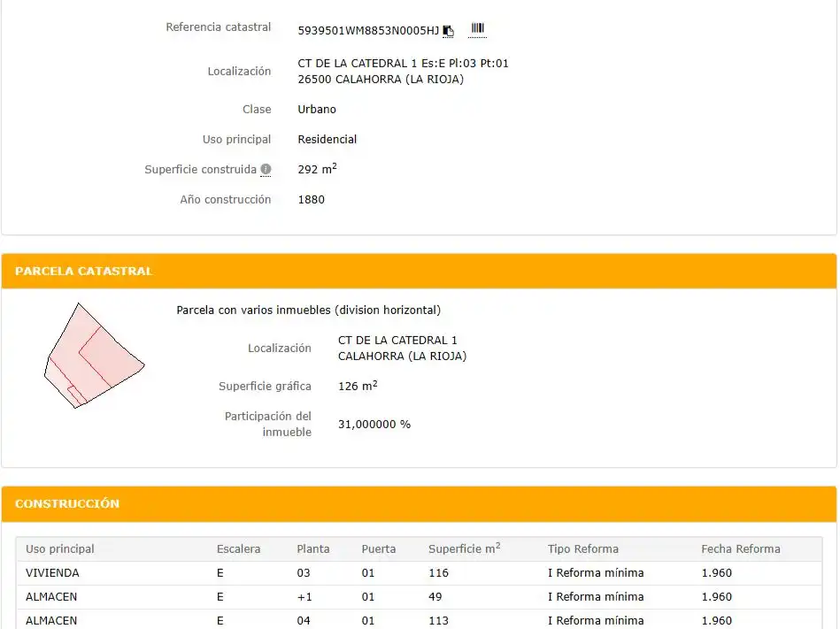Screen dimensions: 840x629
Task: Select 1.960 date in VIVIENDA row
Action: (716, 573)
